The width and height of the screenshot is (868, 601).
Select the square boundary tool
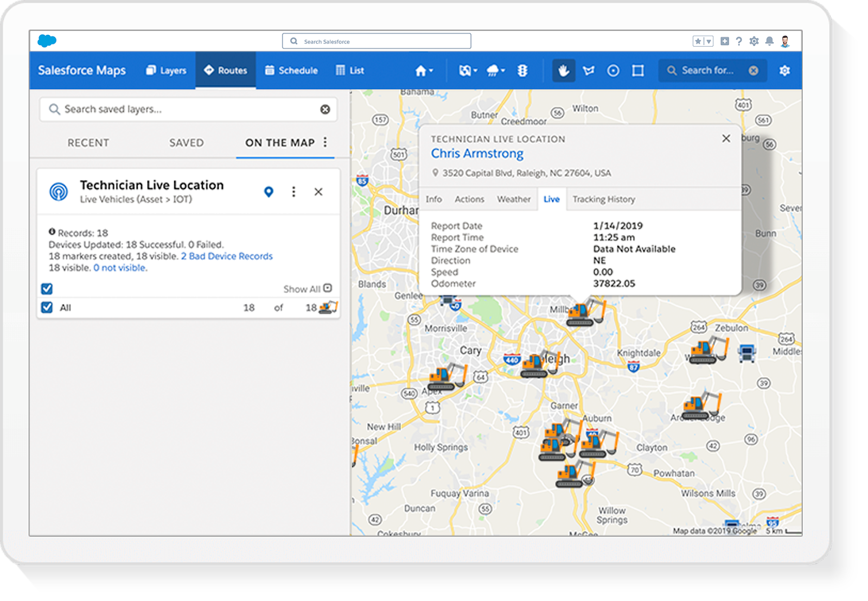click(x=638, y=71)
